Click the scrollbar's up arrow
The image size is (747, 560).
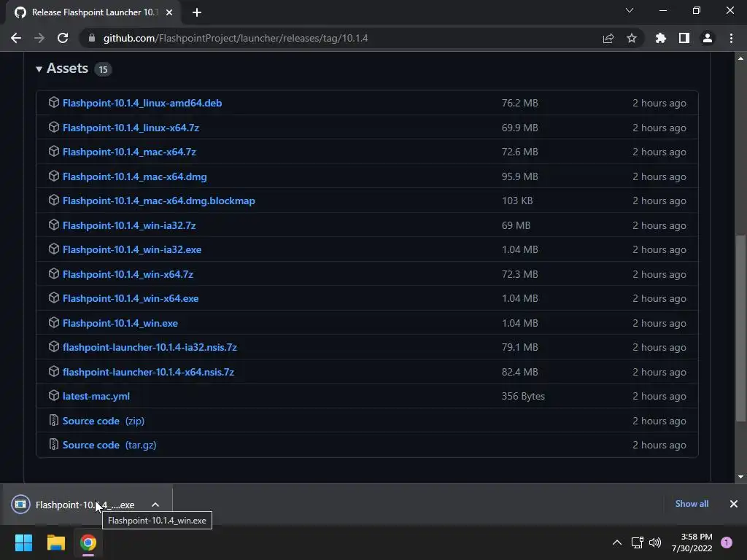741,58
